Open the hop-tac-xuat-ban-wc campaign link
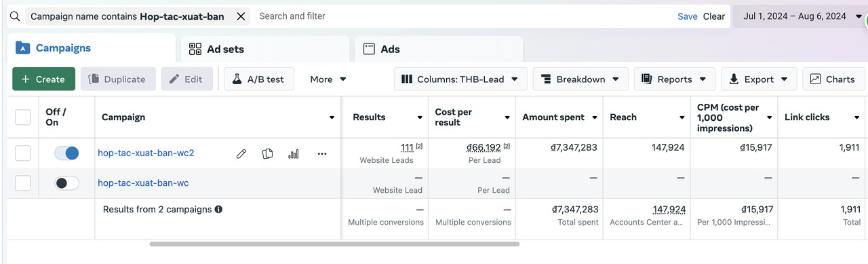 143,183
